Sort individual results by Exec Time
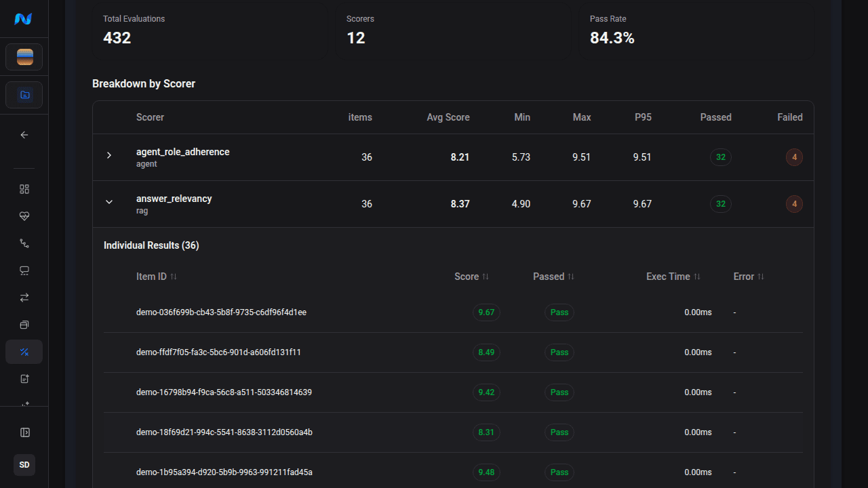 coord(673,277)
